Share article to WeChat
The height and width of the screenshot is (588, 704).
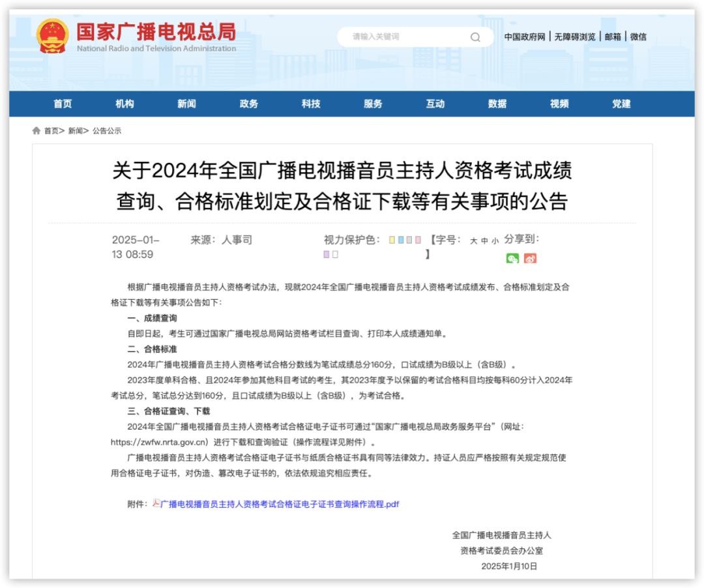(x=512, y=259)
